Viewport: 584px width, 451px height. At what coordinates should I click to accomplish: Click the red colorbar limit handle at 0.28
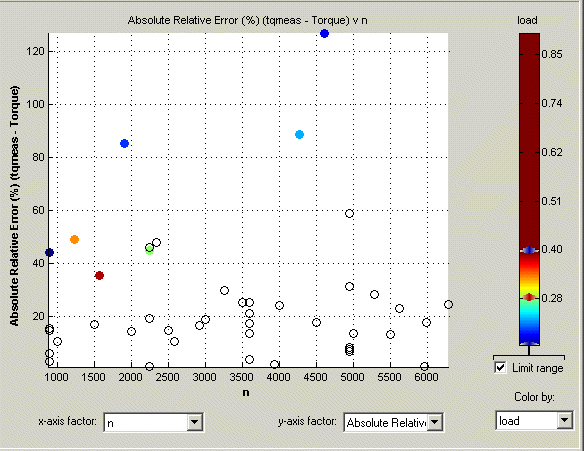click(x=529, y=297)
